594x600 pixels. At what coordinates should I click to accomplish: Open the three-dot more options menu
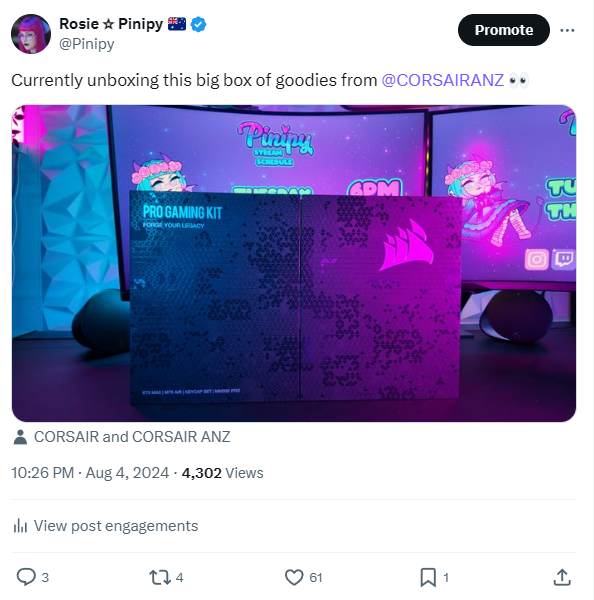coord(567,30)
